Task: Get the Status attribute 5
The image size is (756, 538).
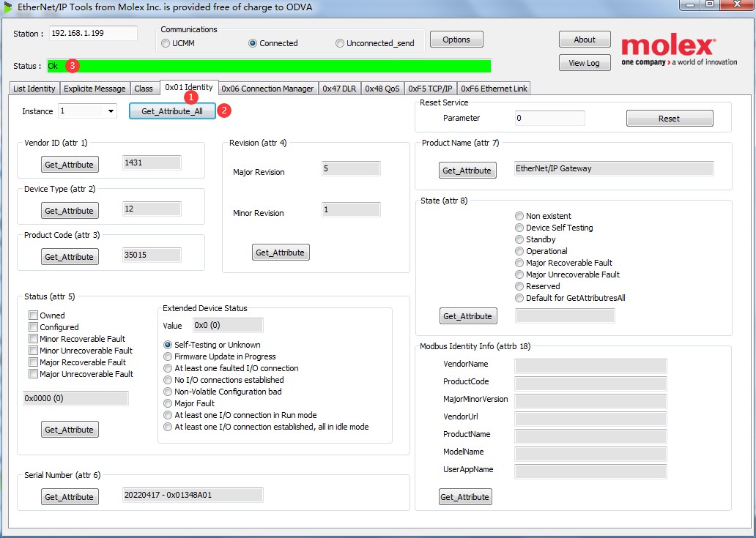Action: 70,429
